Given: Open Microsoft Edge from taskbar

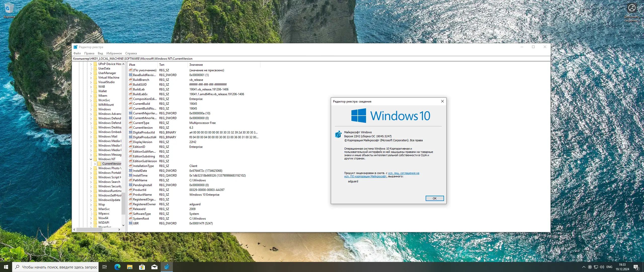Looking at the screenshot, I should coord(117,267).
